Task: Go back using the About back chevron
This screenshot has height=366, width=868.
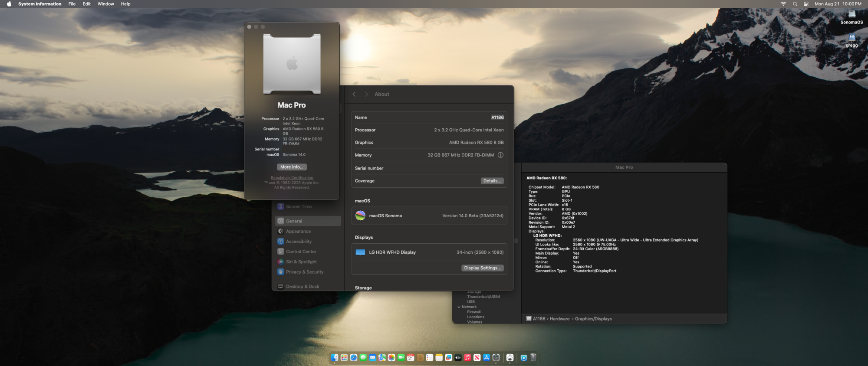Action: [354, 94]
